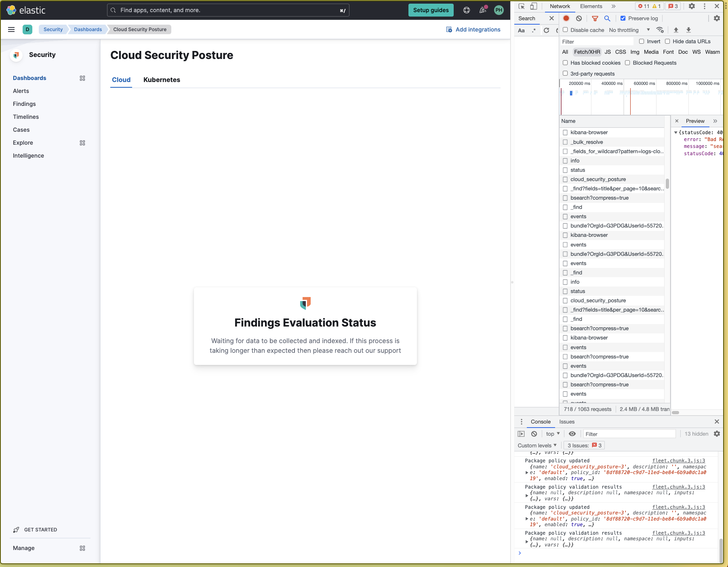Import HAR file using the upload icon
This screenshot has width=728, height=567.
(x=675, y=30)
